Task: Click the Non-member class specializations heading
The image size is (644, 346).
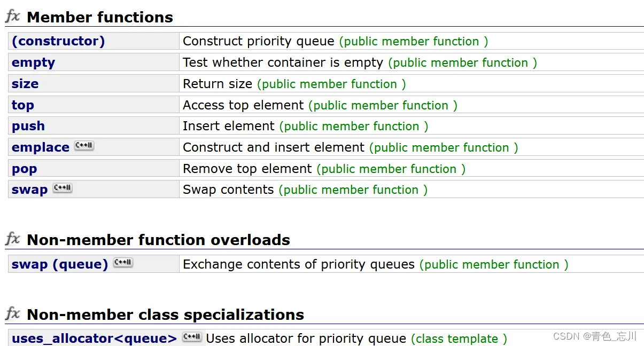Action: point(165,314)
